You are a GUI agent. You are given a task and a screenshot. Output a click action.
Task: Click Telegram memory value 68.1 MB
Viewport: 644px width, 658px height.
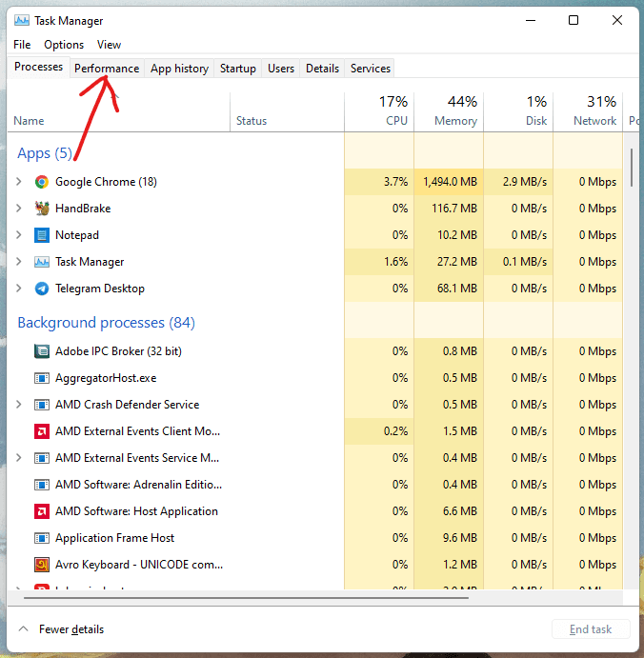(x=456, y=289)
